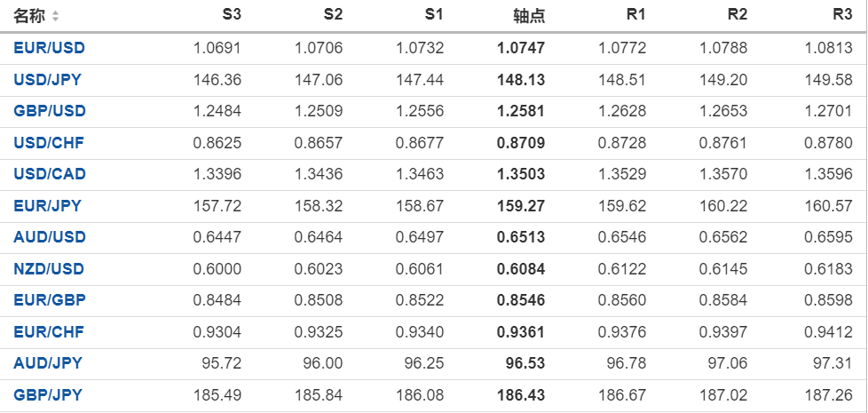Click the R3 column header
The image size is (868, 413).
pyautogui.click(x=842, y=15)
